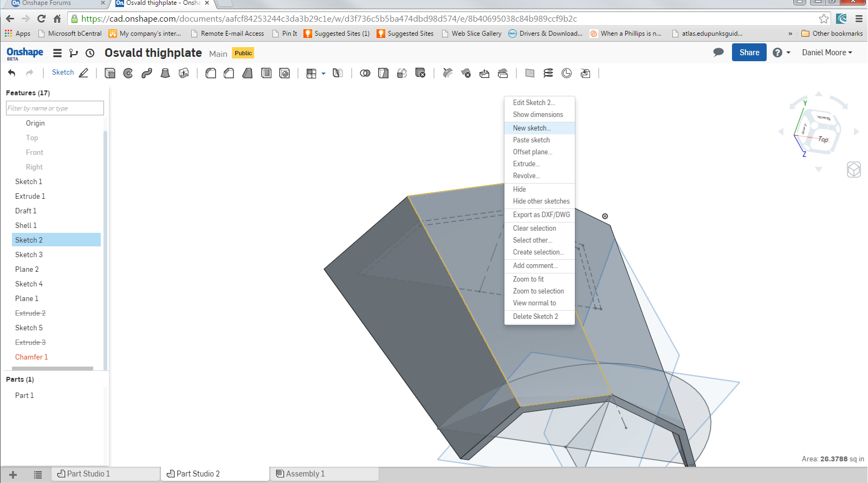
Task: Select the Thicken tool icon
Action: [x=184, y=73]
